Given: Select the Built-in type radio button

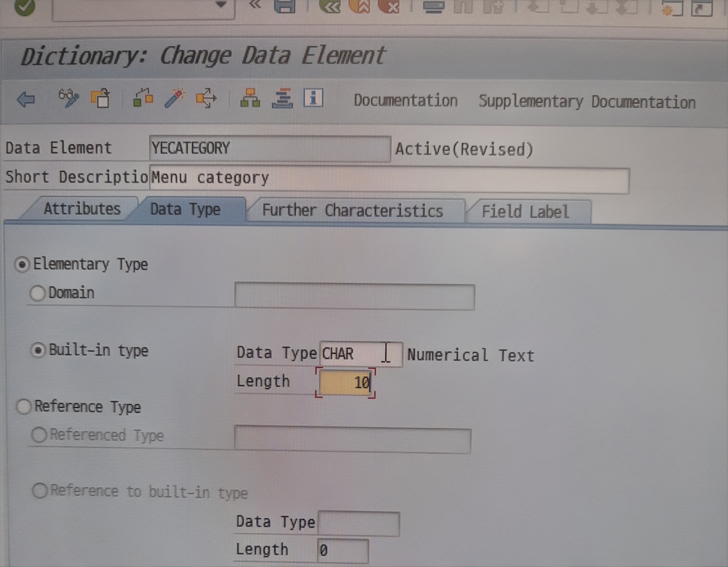Looking at the screenshot, I should (38, 350).
